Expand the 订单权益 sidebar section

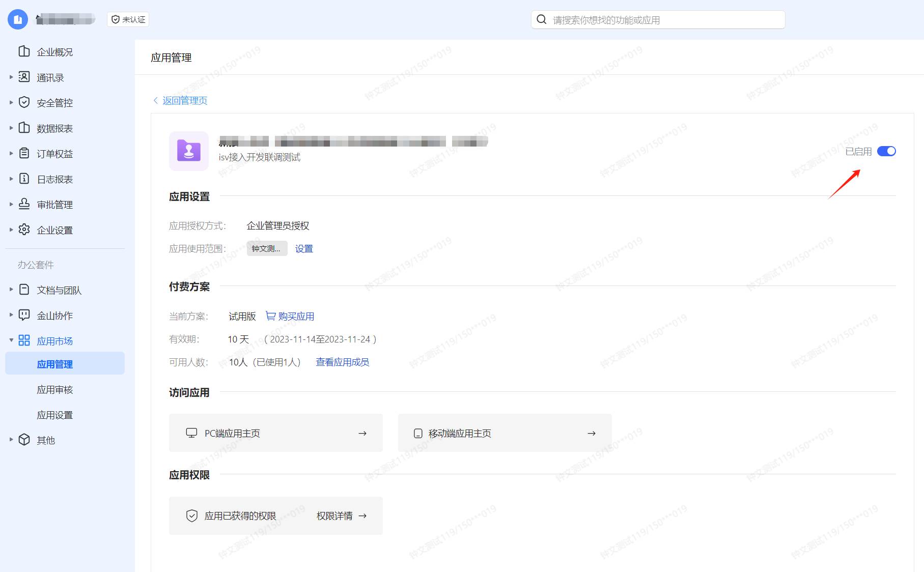click(x=11, y=153)
